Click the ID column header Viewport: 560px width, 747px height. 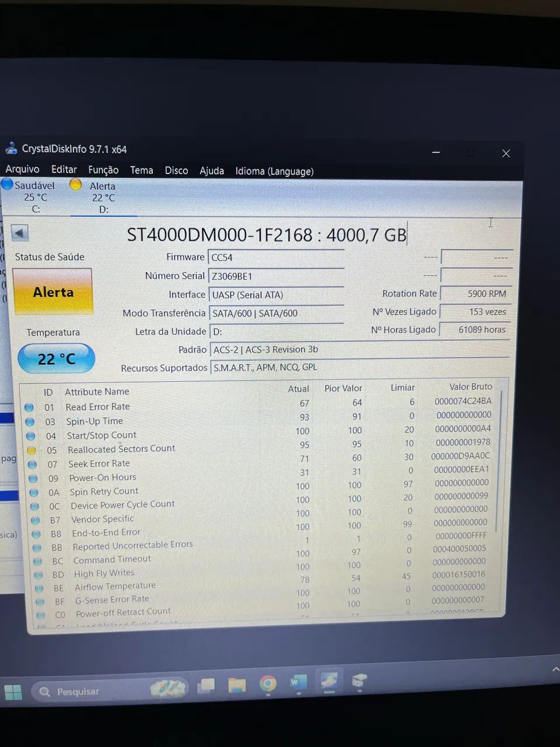[48, 392]
